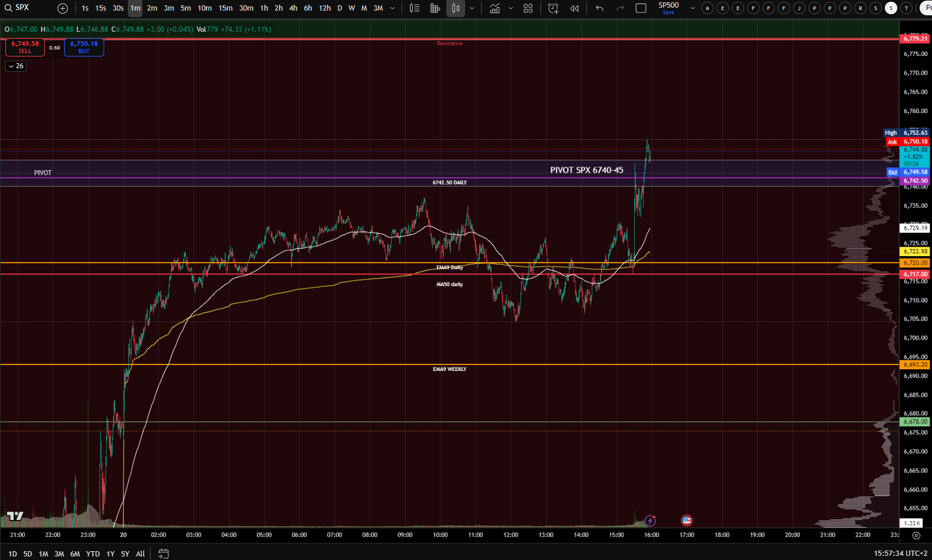The image size is (932, 560).
Task: Expand chart type dropdown arrow
Action: coord(472,8)
